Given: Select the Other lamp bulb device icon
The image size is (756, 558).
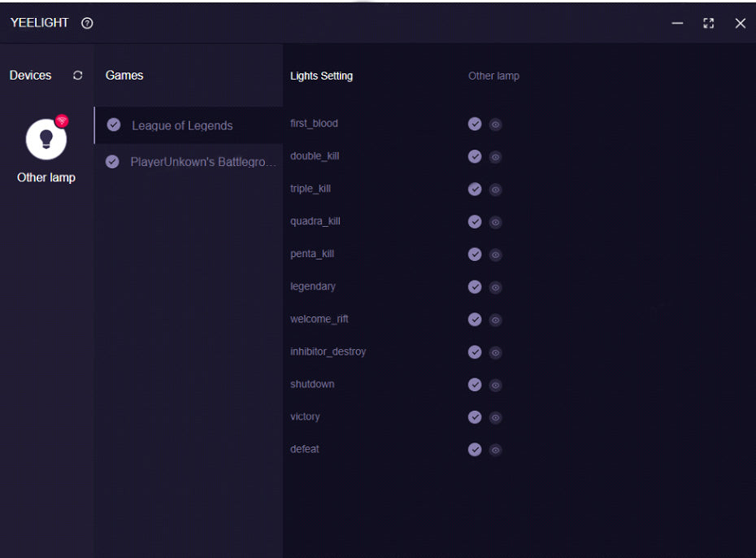Looking at the screenshot, I should point(46,138).
